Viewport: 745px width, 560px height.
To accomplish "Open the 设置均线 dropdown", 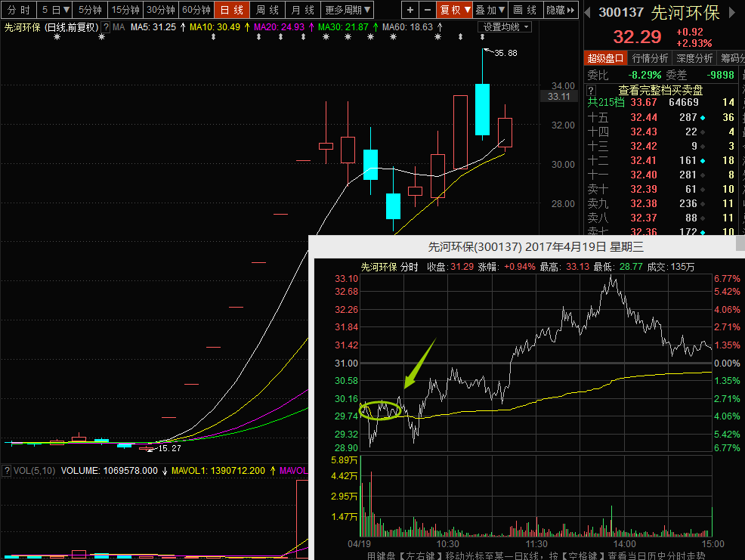I will coord(505,26).
